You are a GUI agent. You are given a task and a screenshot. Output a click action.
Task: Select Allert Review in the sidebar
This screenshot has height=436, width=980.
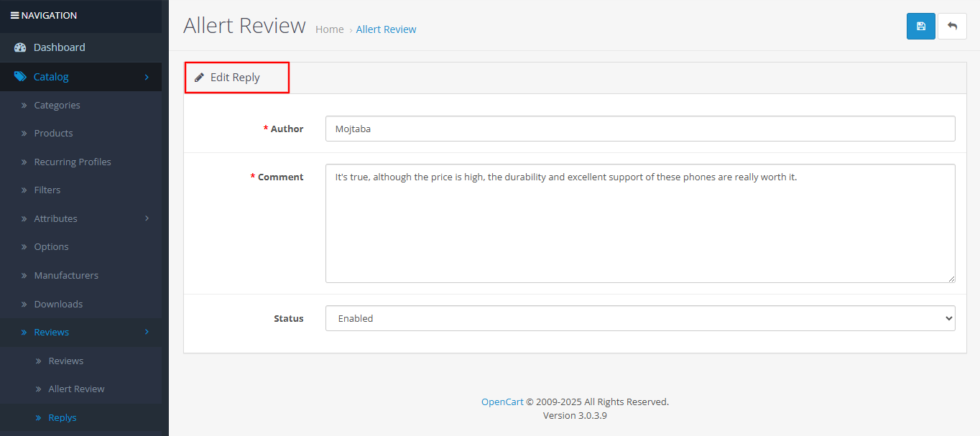point(76,389)
